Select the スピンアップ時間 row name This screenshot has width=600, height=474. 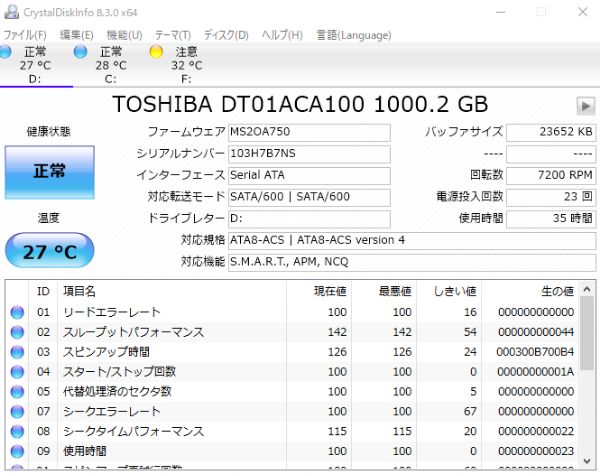(x=106, y=352)
